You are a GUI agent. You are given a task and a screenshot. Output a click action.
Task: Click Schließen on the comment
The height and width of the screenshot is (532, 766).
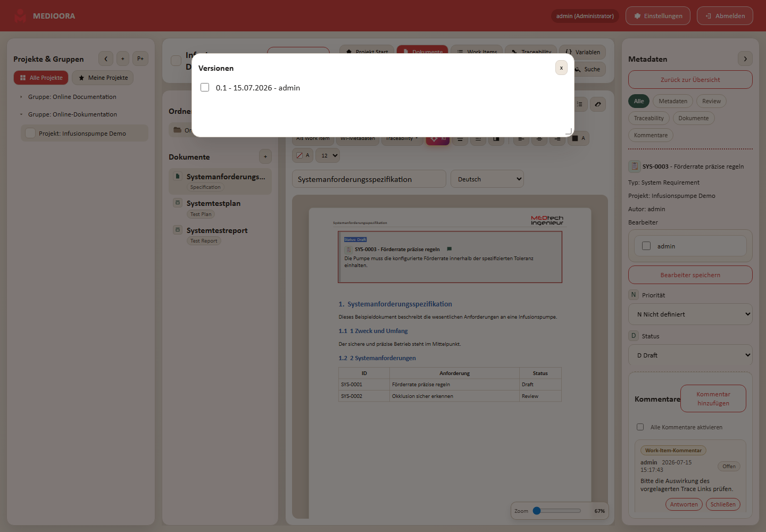[723, 504]
